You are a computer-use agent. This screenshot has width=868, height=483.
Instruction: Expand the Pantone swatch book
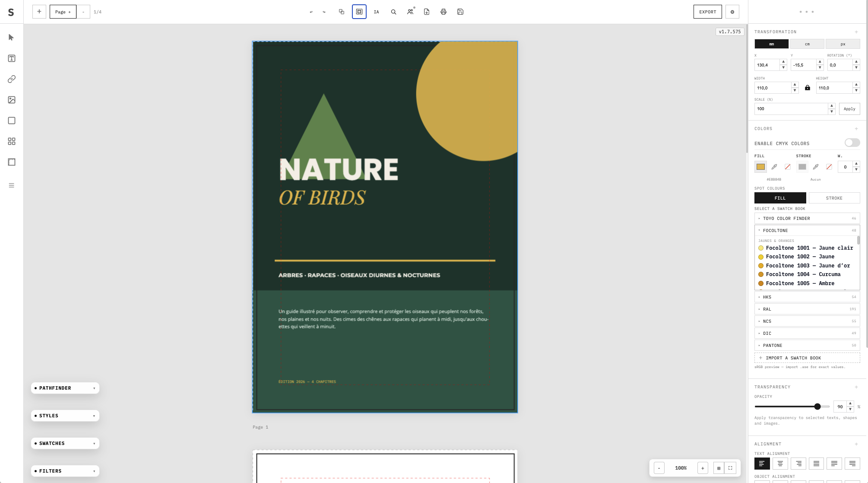pyautogui.click(x=807, y=345)
